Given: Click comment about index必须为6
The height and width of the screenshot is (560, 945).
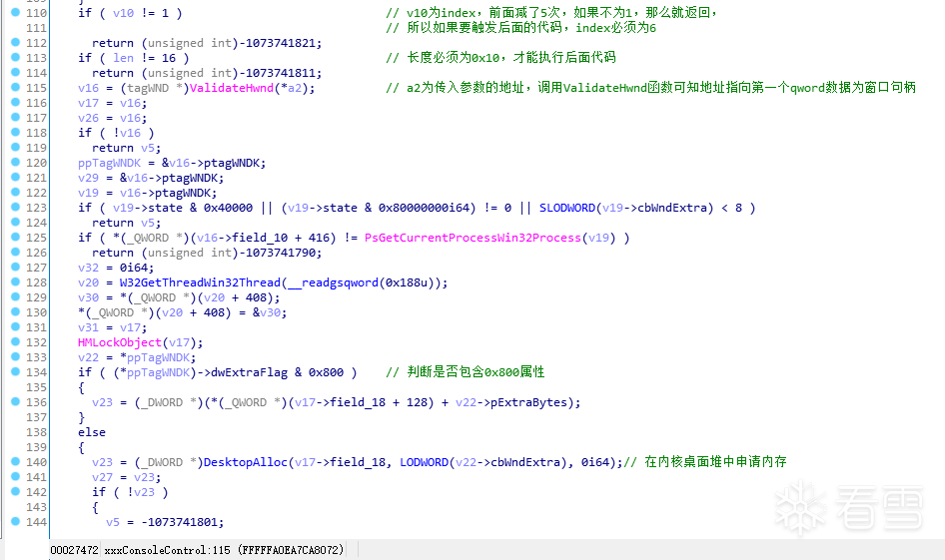Looking at the screenshot, I should coord(521,28).
